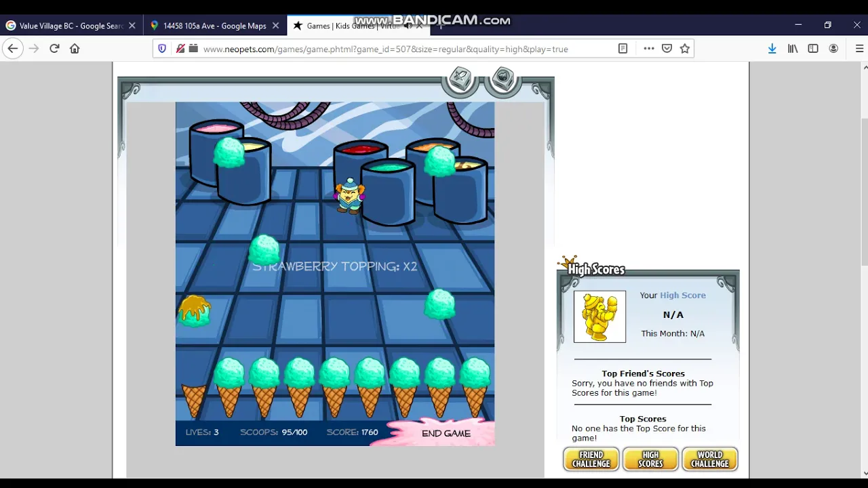Close the Google Maps tab
The width and height of the screenshot is (868, 488).
coord(275,26)
